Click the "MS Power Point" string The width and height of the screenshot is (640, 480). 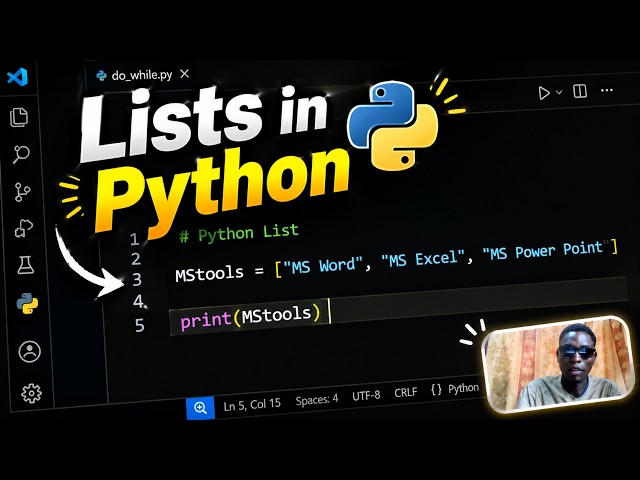(546, 250)
